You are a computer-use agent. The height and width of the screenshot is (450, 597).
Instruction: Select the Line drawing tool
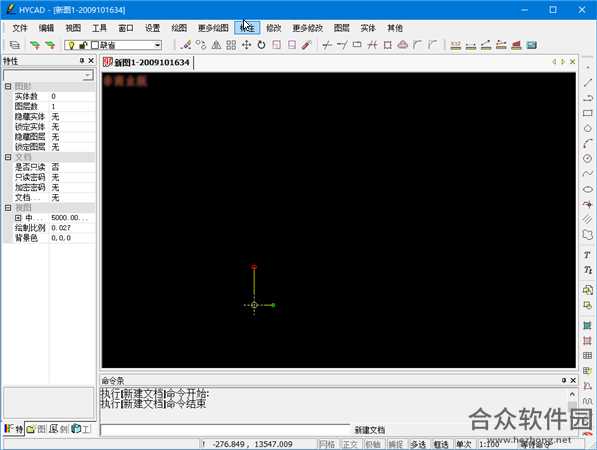coord(587,83)
